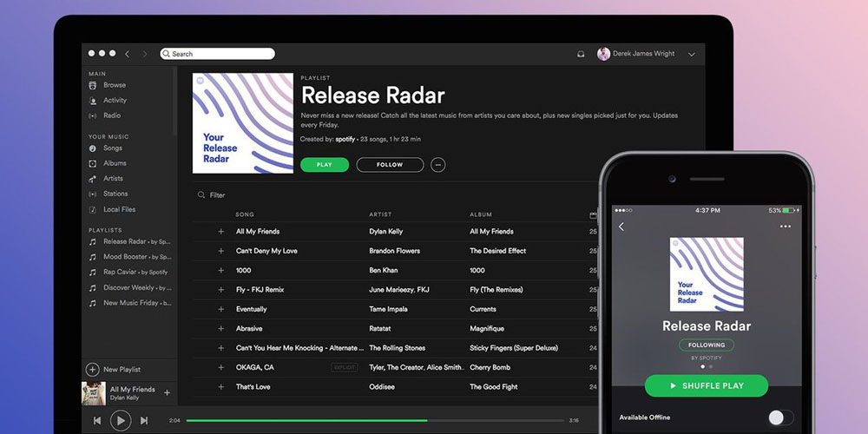Open album Currents

(483, 309)
